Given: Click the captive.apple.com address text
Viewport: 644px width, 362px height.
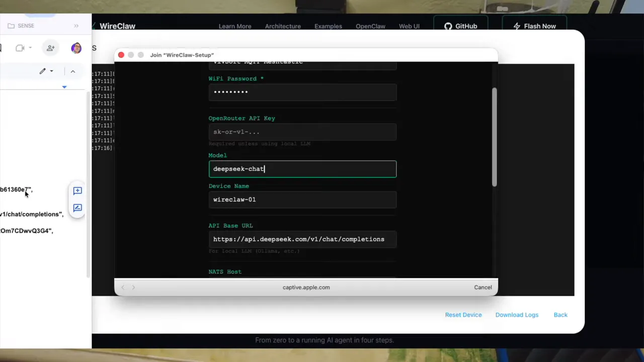Looking at the screenshot, I should [306, 287].
